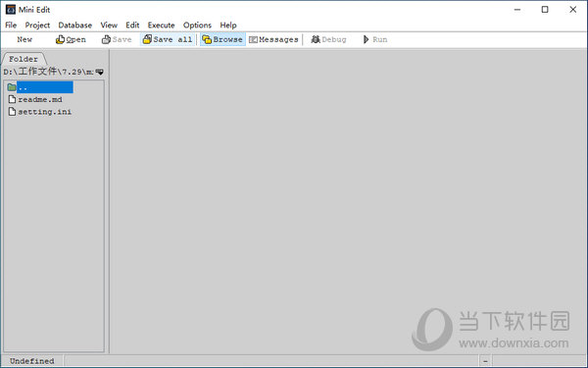Open the File menu

(x=11, y=26)
